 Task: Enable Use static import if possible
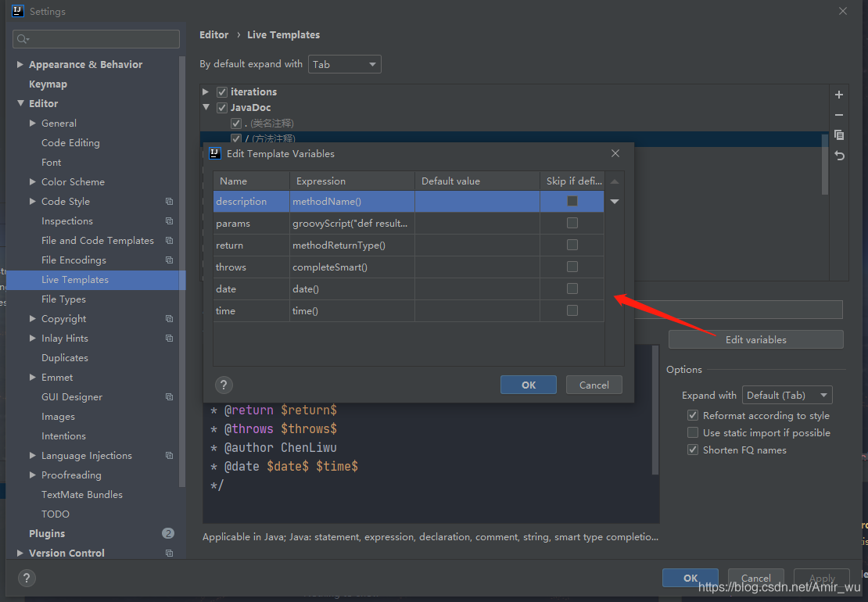pos(693,432)
